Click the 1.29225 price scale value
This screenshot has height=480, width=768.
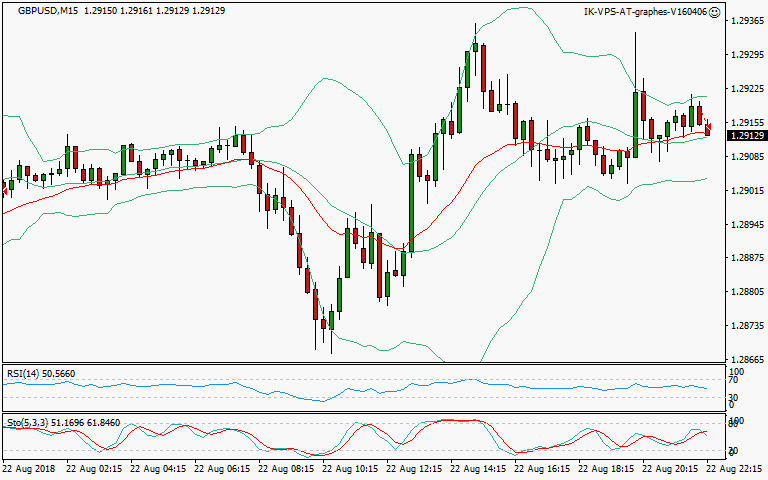747,89
